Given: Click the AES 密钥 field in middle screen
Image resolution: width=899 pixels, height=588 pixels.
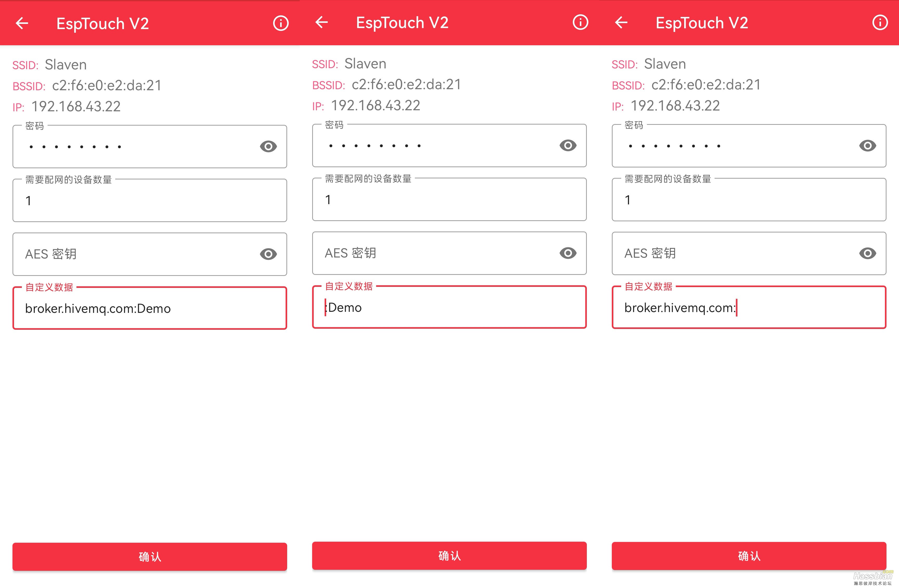Looking at the screenshot, I should tap(449, 253).
